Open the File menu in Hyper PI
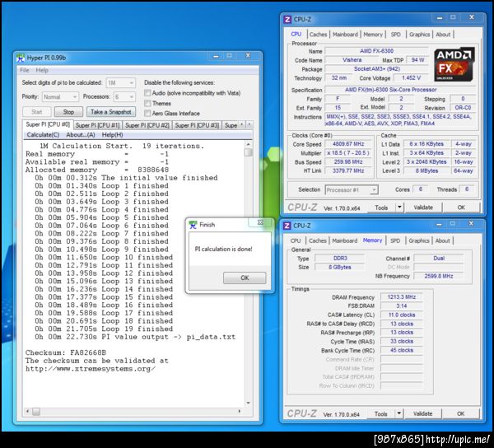The height and width of the screenshot is (448, 494). click(24, 70)
